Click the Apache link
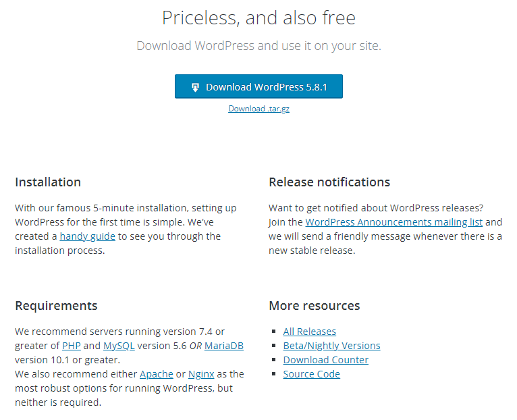The image size is (517, 420). [x=156, y=374]
